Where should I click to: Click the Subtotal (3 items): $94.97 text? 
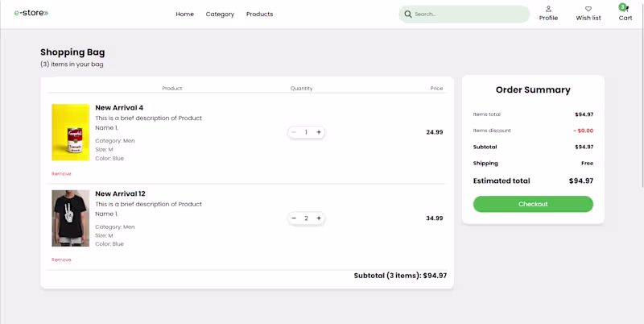[400, 276]
